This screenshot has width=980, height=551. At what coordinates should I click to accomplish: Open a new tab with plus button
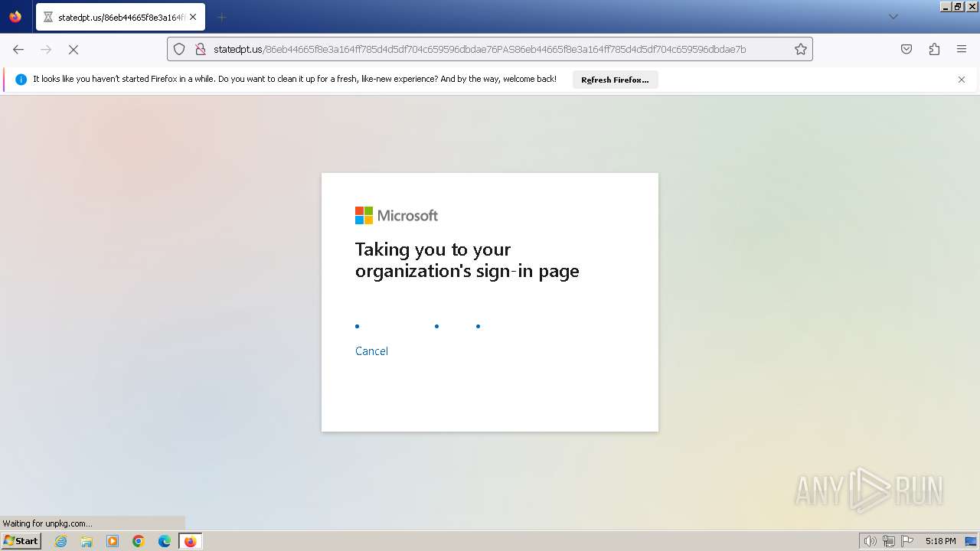click(x=221, y=17)
